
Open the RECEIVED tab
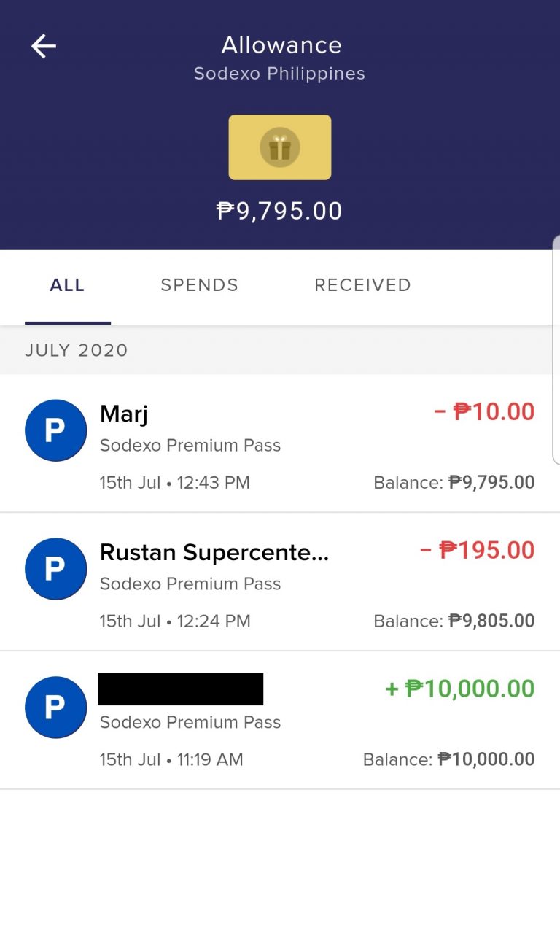(362, 285)
